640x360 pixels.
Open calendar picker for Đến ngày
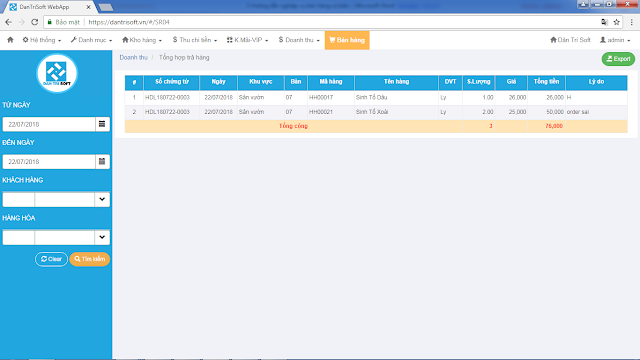[102, 162]
